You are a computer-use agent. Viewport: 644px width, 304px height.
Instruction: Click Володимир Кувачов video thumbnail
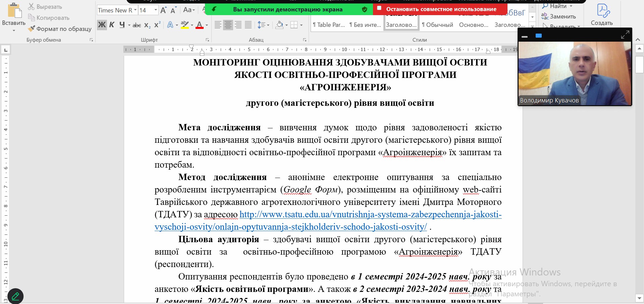tap(575, 74)
